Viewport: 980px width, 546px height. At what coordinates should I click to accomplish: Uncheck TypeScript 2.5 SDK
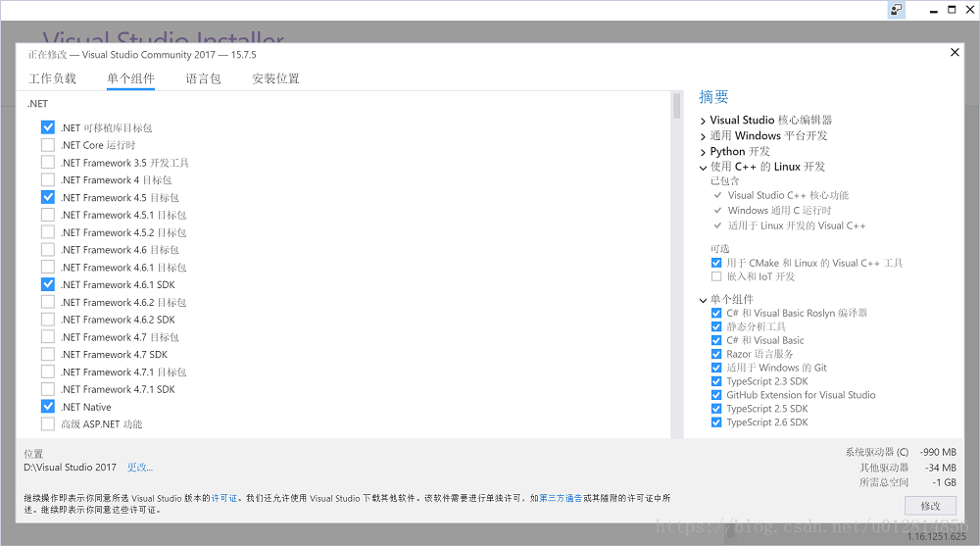point(716,409)
